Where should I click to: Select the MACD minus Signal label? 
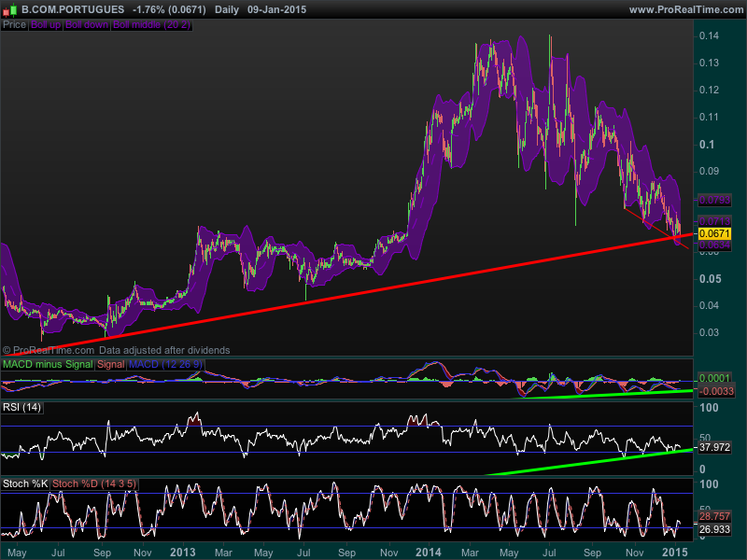48,363
